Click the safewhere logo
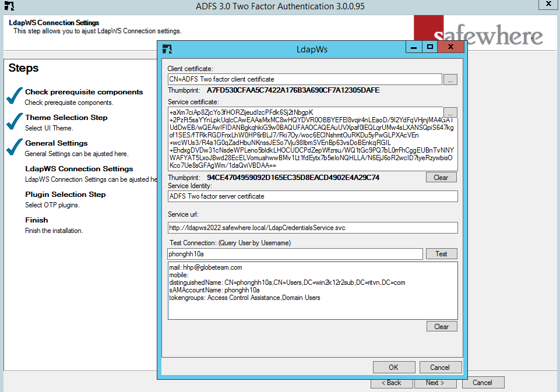560x392 pixels. coord(478,30)
